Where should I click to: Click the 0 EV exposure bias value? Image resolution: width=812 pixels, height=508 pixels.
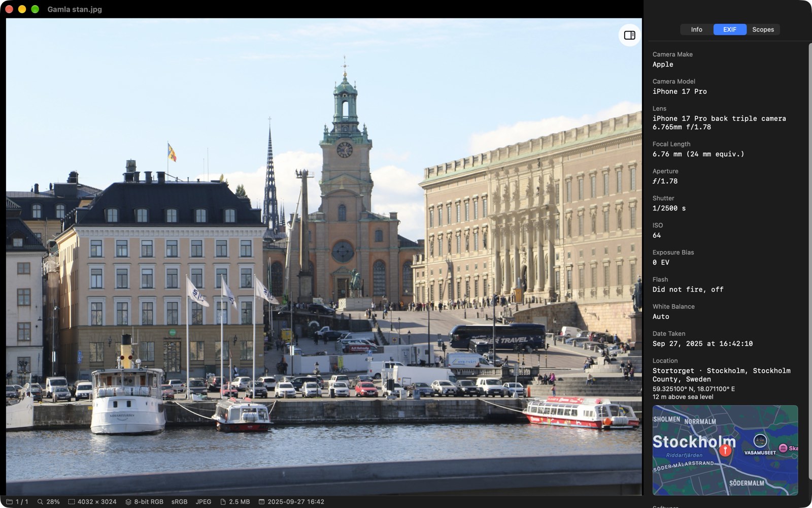tap(661, 263)
